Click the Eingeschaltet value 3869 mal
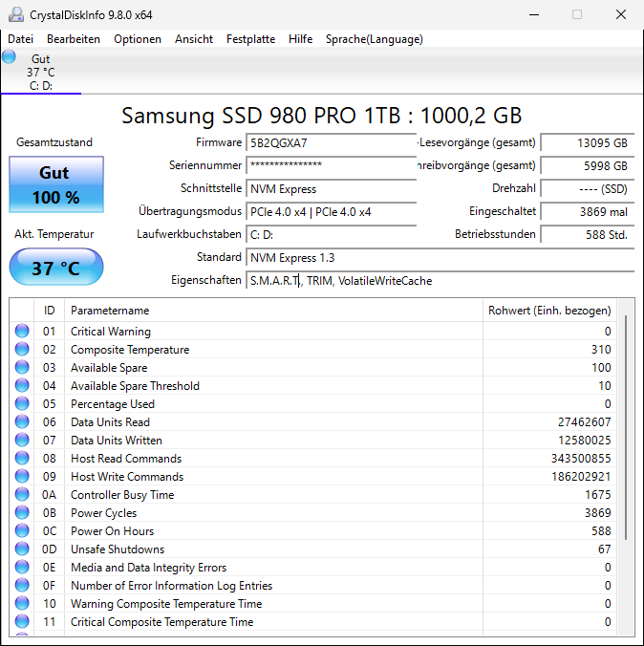Viewport: 644px width, 646px height. click(587, 212)
